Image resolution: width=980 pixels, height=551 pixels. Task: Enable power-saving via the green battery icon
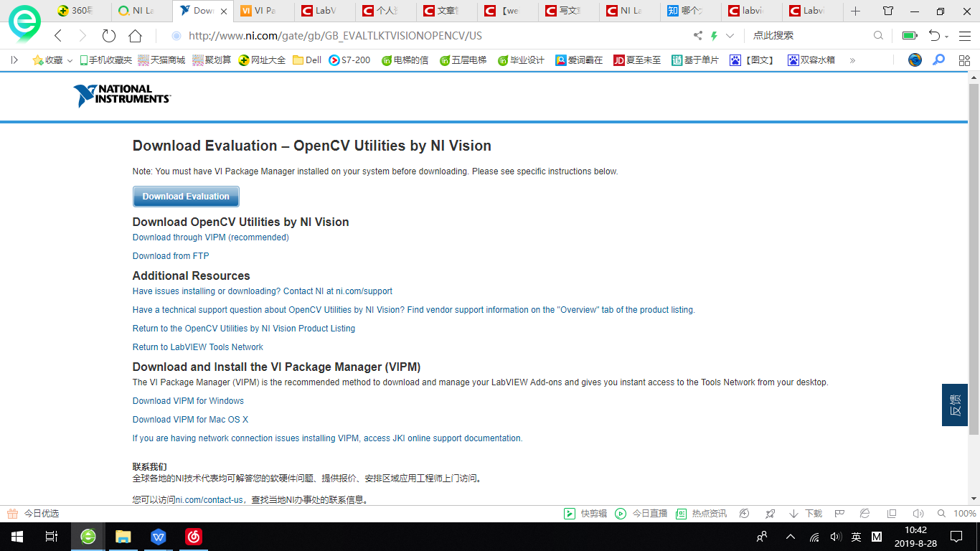909,35
